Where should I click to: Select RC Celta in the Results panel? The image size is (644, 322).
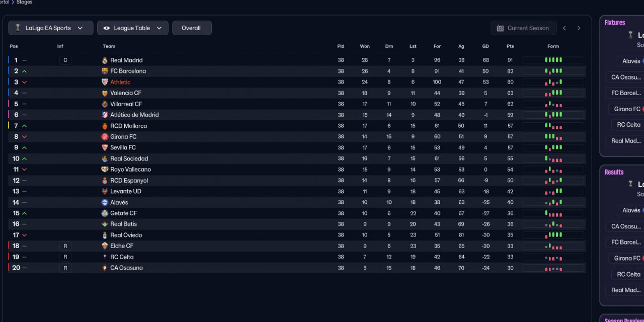628,274
